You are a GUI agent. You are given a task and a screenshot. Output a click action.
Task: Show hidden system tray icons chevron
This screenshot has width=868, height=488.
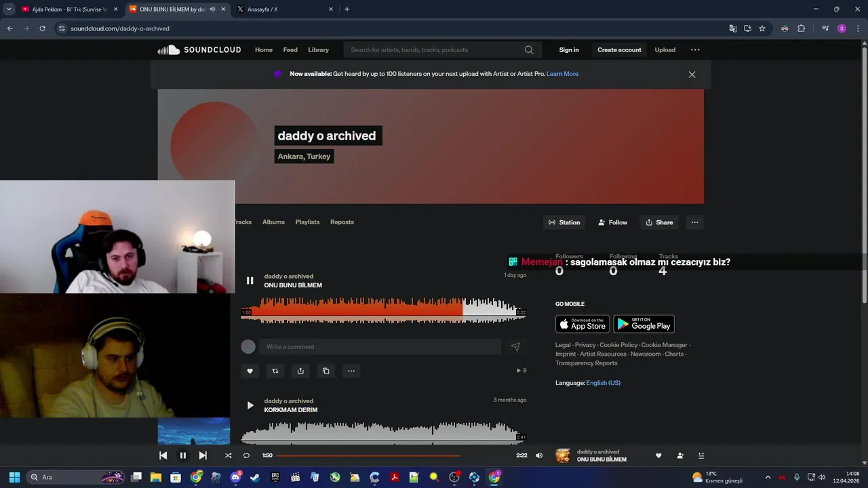(x=768, y=477)
